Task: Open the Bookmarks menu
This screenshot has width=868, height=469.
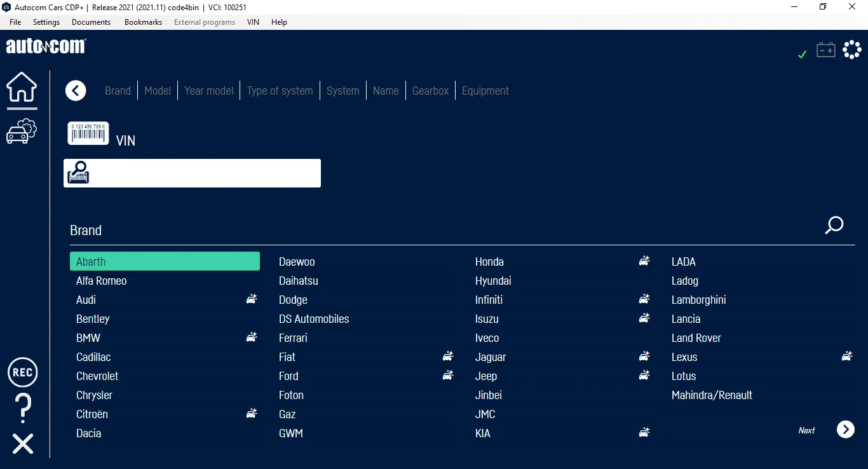Action: tap(143, 22)
